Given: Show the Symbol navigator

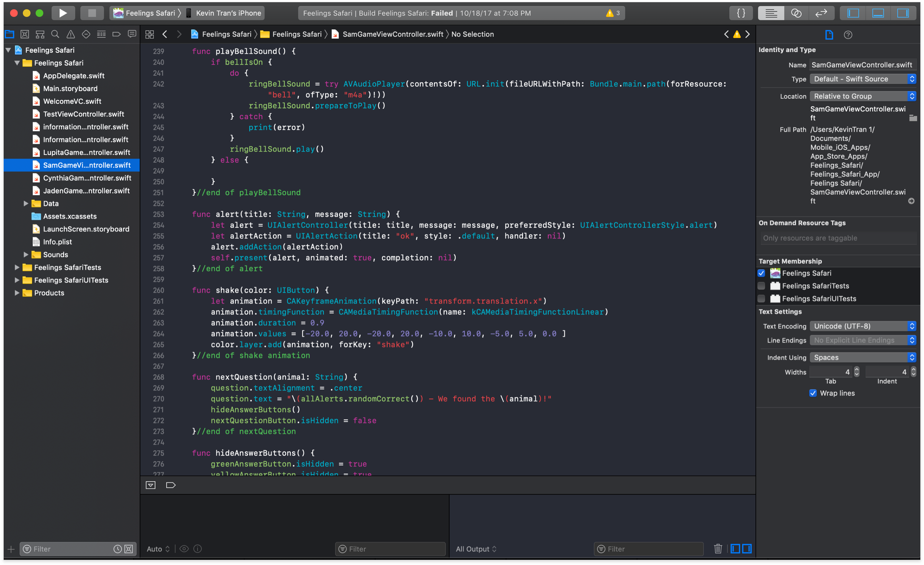Looking at the screenshot, I should (x=40, y=34).
